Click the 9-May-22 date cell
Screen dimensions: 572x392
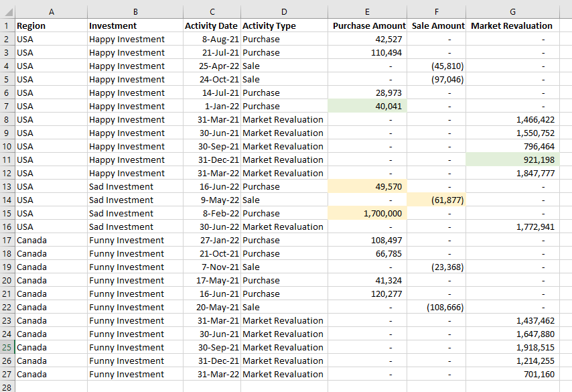[x=212, y=200]
